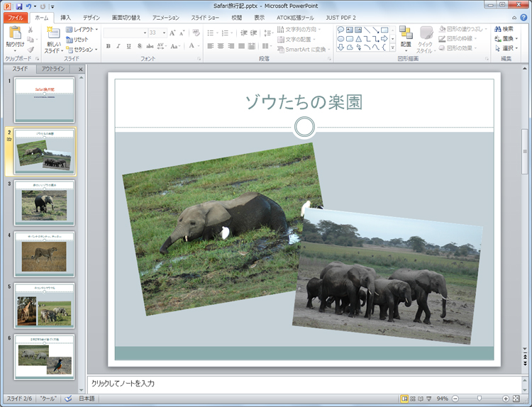Select the left brace shape
The image size is (532, 407).
(x=384, y=48)
